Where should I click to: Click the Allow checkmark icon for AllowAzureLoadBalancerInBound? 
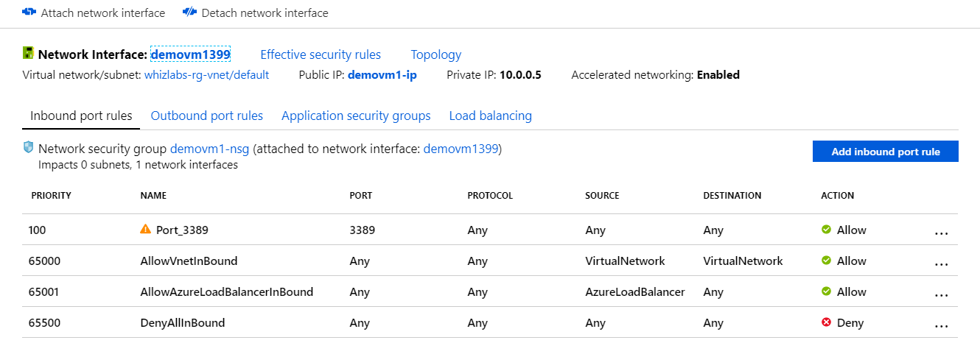(x=826, y=291)
